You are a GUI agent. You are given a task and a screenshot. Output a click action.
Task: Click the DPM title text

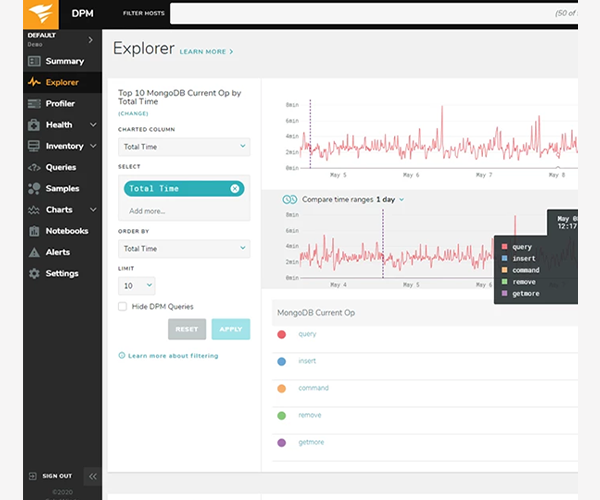(x=83, y=13)
